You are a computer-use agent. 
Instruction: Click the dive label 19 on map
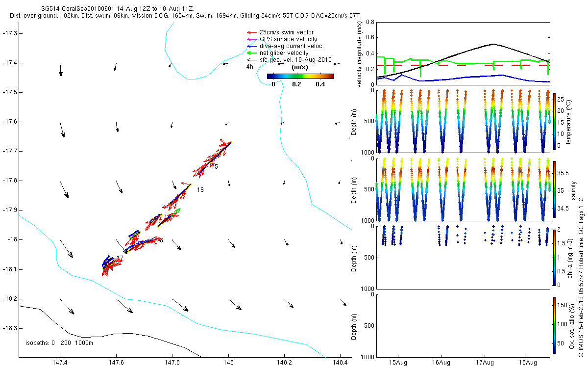[x=200, y=189]
